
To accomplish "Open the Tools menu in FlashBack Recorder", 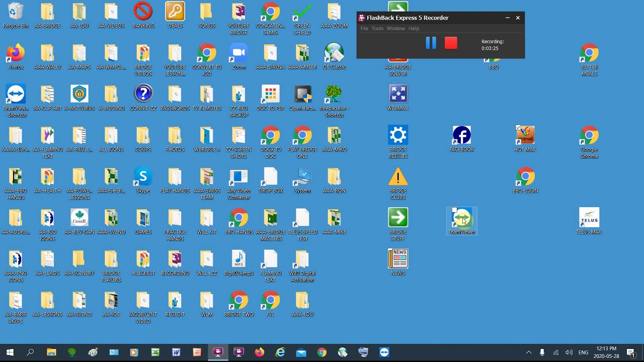I will pyautogui.click(x=377, y=29).
